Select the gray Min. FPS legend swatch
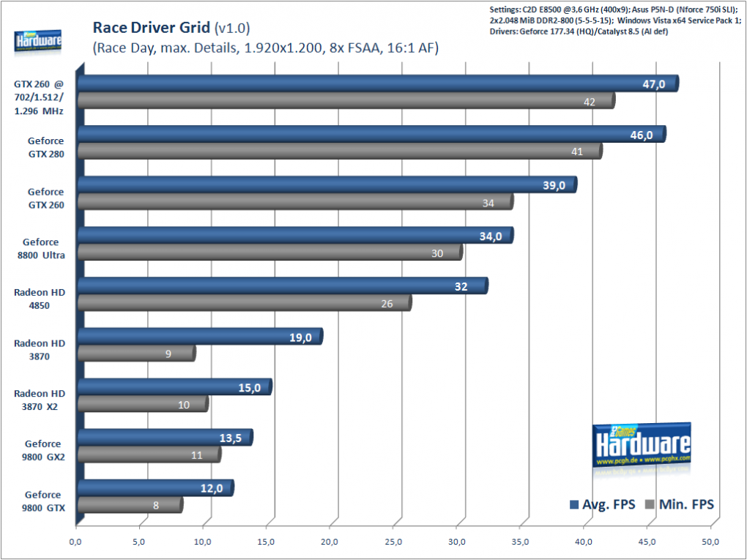 pos(650,505)
